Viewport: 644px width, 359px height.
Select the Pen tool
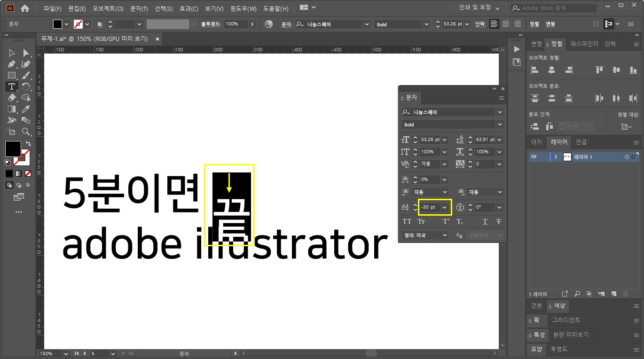(x=12, y=64)
